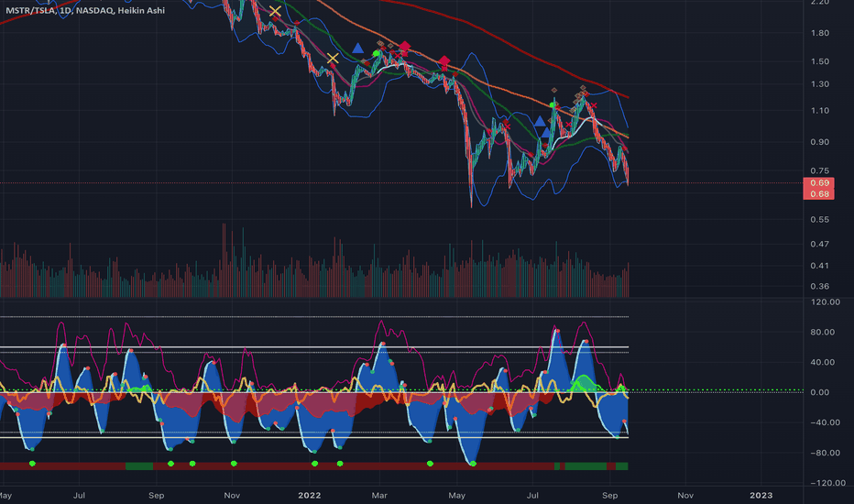Image resolution: width=854 pixels, height=504 pixels.
Task: Click the 120.00 oscillator scale label
Action: pos(825,302)
